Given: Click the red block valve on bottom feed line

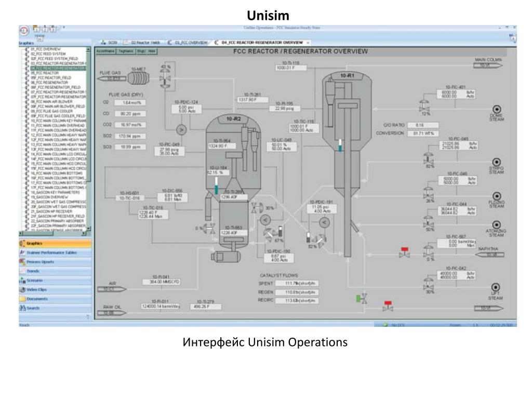Looking at the screenshot, I should pos(388,305).
